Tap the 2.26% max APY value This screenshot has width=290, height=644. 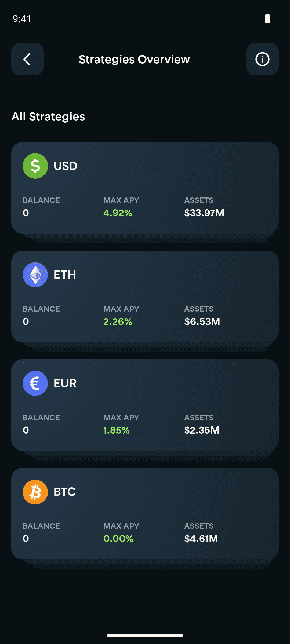click(x=118, y=321)
